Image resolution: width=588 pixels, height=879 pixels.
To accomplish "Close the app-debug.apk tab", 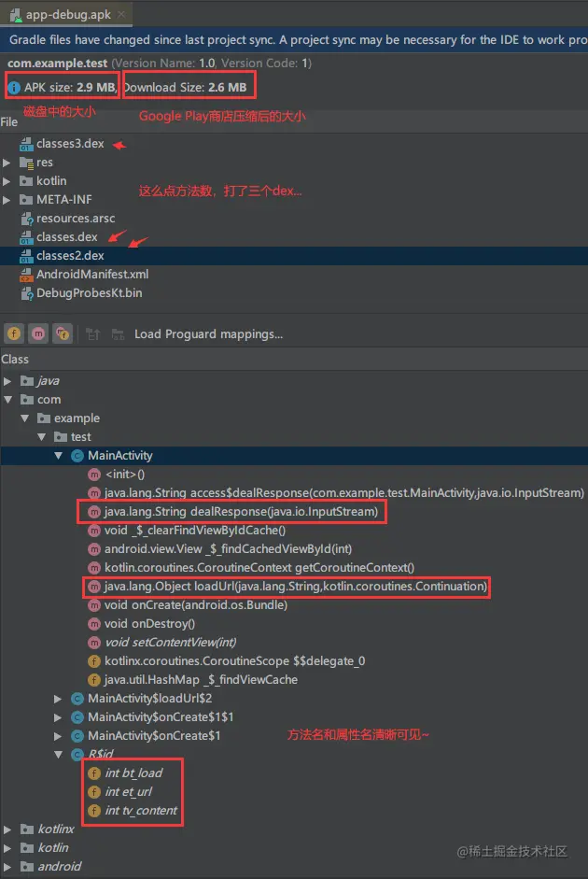I will click(121, 15).
